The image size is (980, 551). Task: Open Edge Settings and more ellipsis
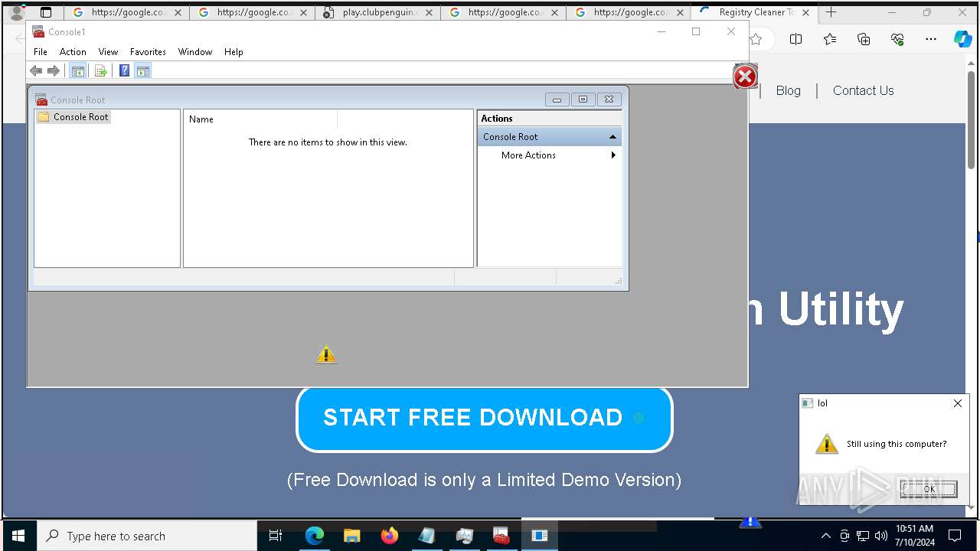[931, 40]
